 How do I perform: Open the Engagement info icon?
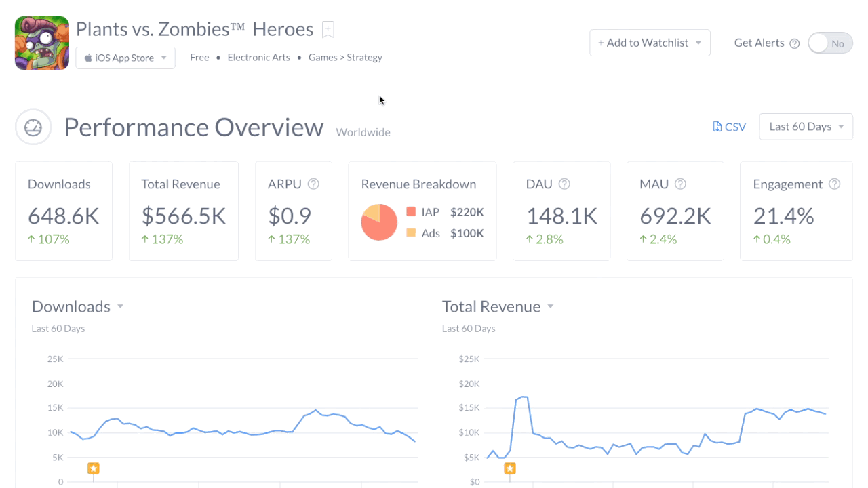[835, 184]
